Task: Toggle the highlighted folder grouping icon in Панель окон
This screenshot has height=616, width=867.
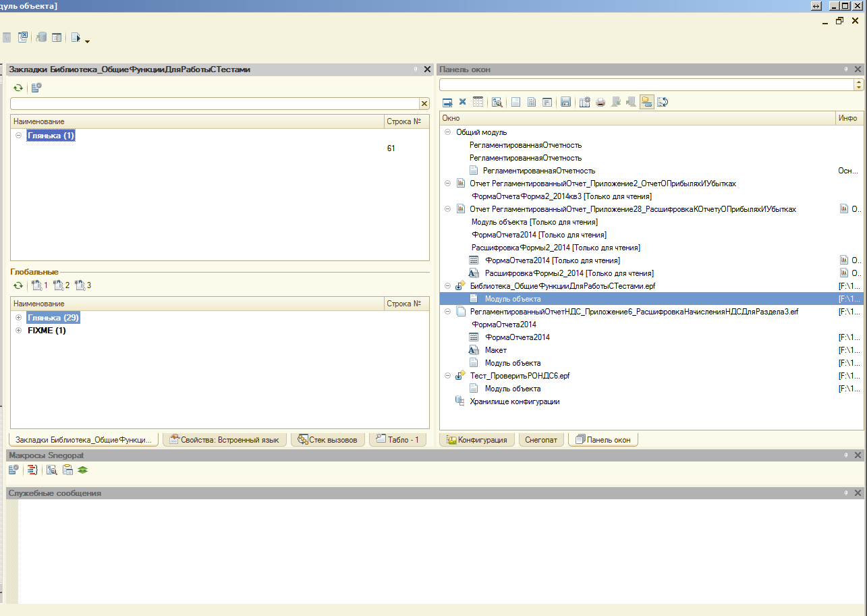Action: click(x=647, y=103)
